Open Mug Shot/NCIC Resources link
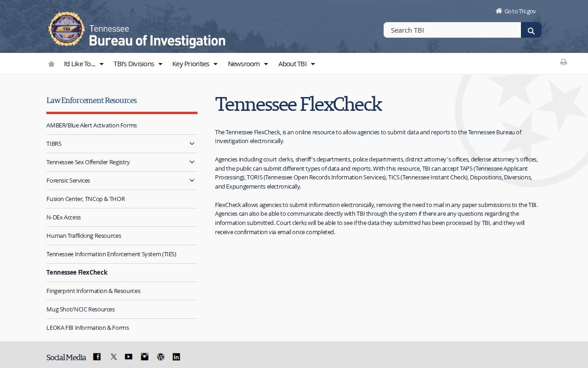This screenshot has width=588, height=368. pos(80,309)
